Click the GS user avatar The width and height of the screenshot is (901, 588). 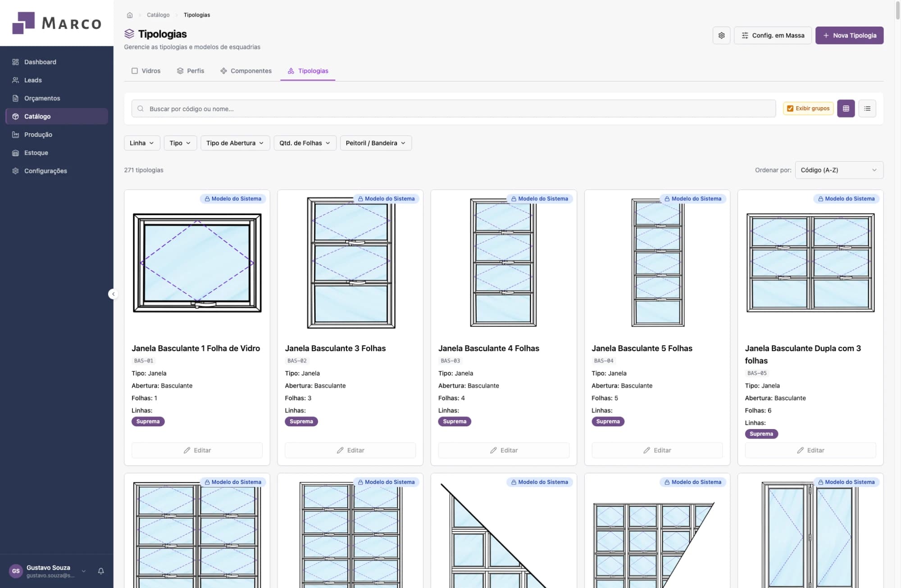pos(16,571)
